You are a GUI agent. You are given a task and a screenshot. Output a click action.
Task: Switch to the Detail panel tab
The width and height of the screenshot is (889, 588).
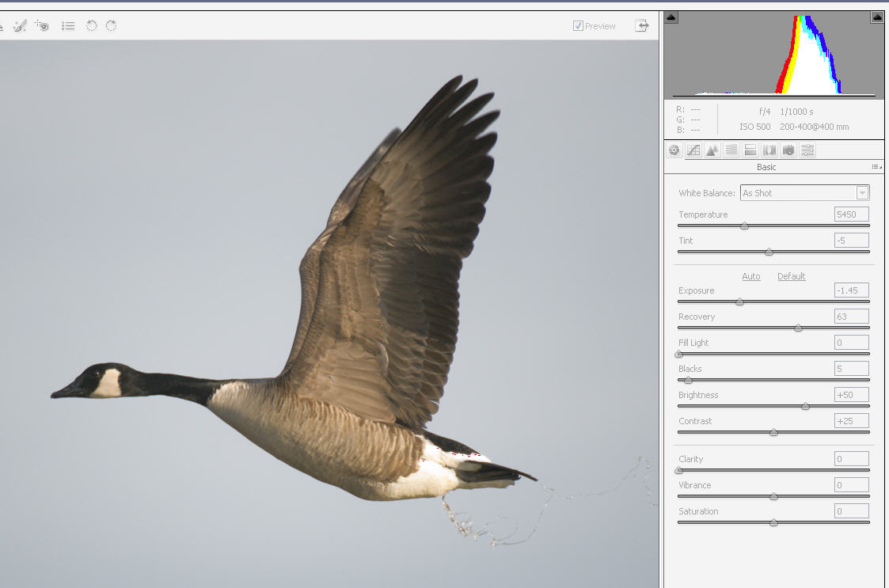(712, 150)
